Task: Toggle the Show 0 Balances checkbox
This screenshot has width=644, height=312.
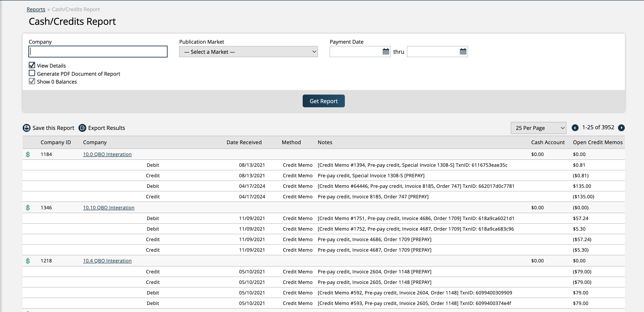Action: coord(32,81)
